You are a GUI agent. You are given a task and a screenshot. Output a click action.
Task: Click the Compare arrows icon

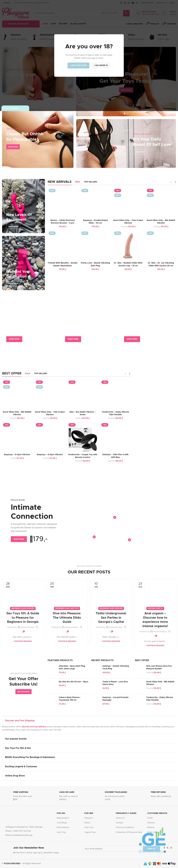164,24
